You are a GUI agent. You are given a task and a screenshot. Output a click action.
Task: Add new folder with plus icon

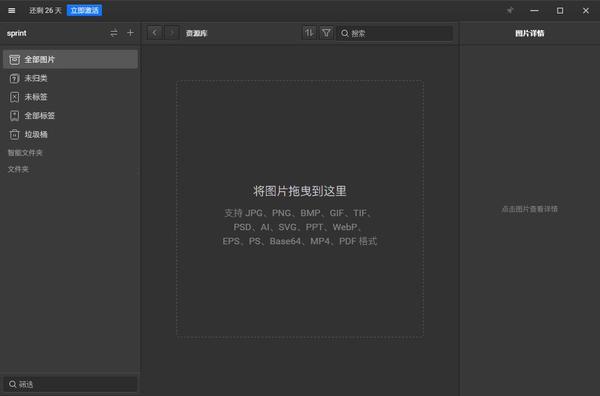point(130,33)
